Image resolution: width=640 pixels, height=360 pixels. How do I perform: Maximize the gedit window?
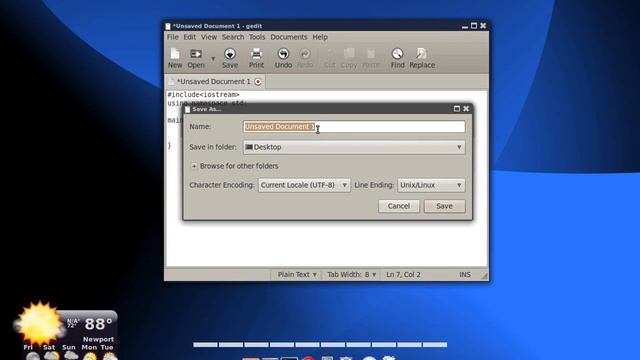point(474,26)
